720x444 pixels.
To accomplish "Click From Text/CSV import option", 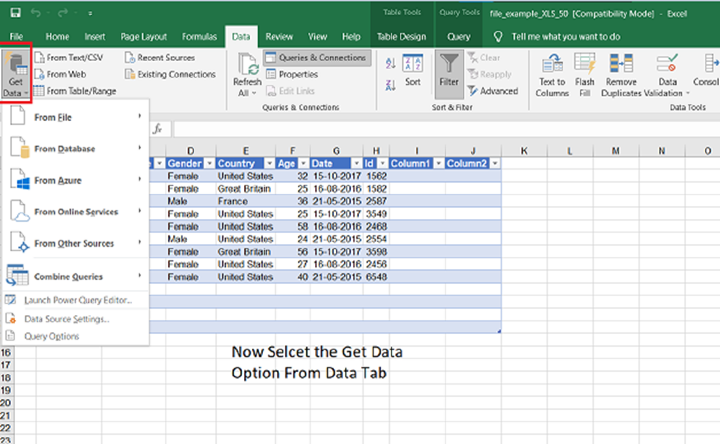I will (x=68, y=58).
